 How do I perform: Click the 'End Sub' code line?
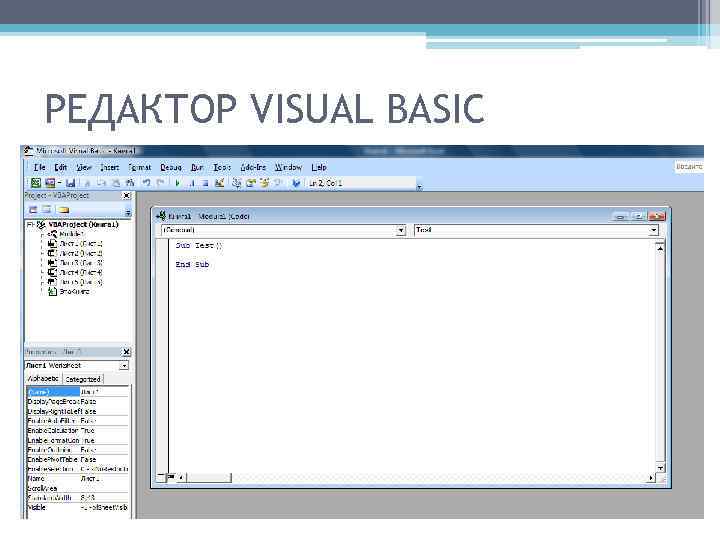click(x=192, y=264)
